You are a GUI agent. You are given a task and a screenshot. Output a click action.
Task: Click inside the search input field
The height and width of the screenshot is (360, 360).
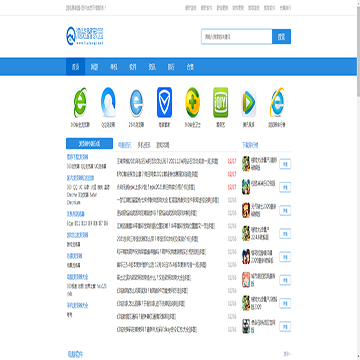[237, 36]
